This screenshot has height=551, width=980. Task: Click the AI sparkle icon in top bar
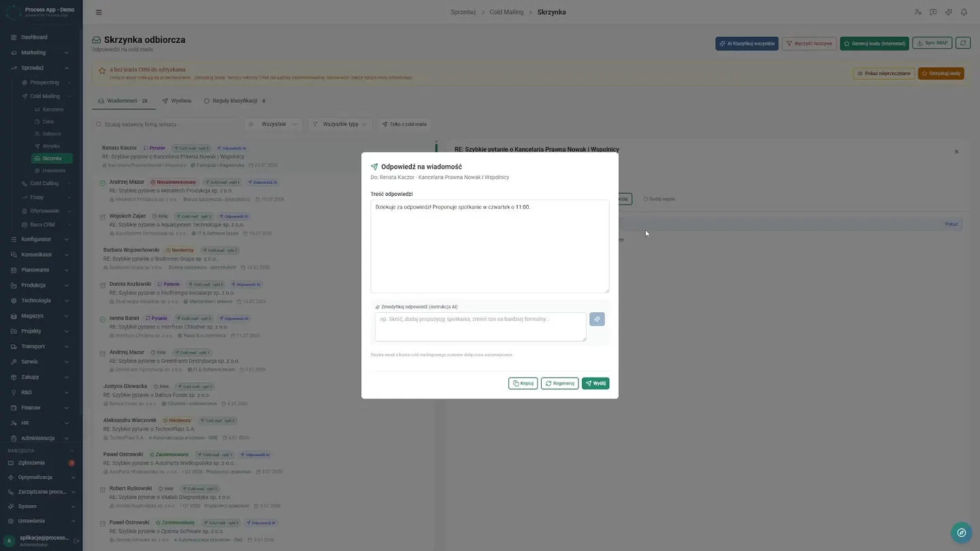pos(949,12)
